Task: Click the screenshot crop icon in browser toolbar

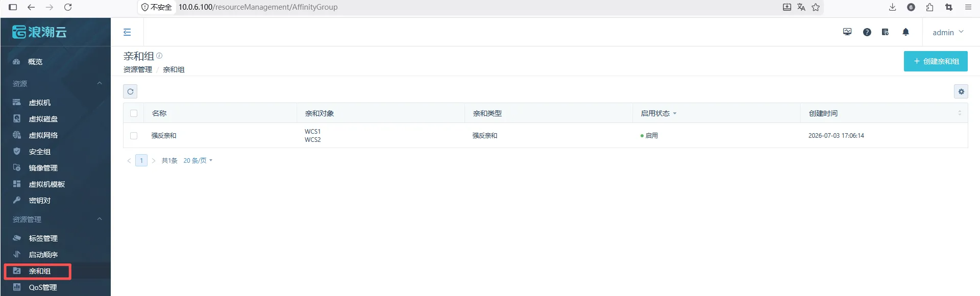Action: [948, 7]
